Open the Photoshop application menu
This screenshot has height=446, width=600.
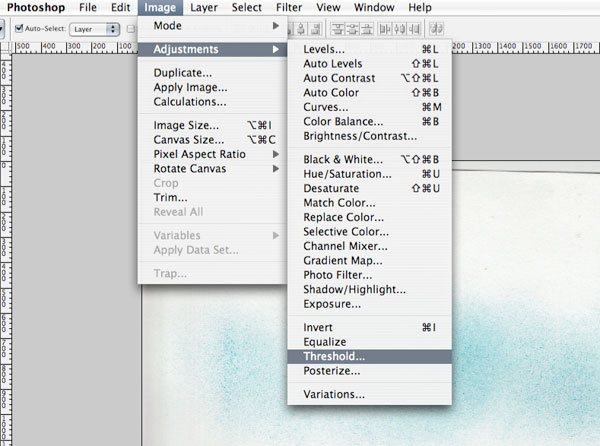coord(36,7)
